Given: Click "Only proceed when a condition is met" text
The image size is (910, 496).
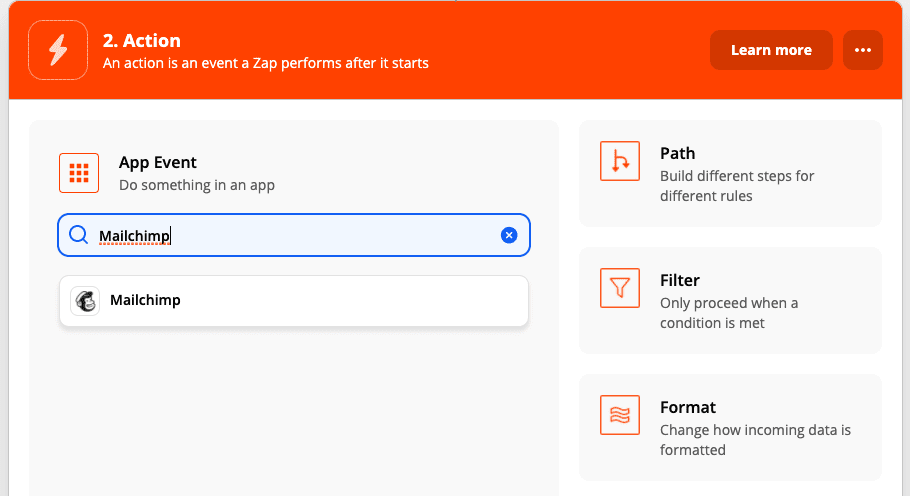Looking at the screenshot, I should (x=729, y=313).
